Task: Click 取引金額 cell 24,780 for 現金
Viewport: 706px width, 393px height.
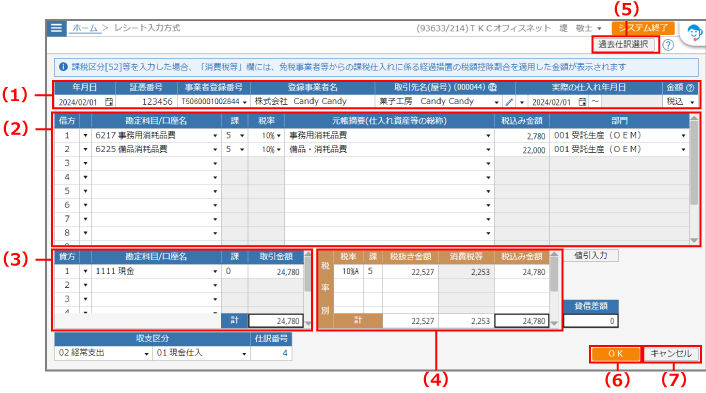Action: [x=276, y=271]
